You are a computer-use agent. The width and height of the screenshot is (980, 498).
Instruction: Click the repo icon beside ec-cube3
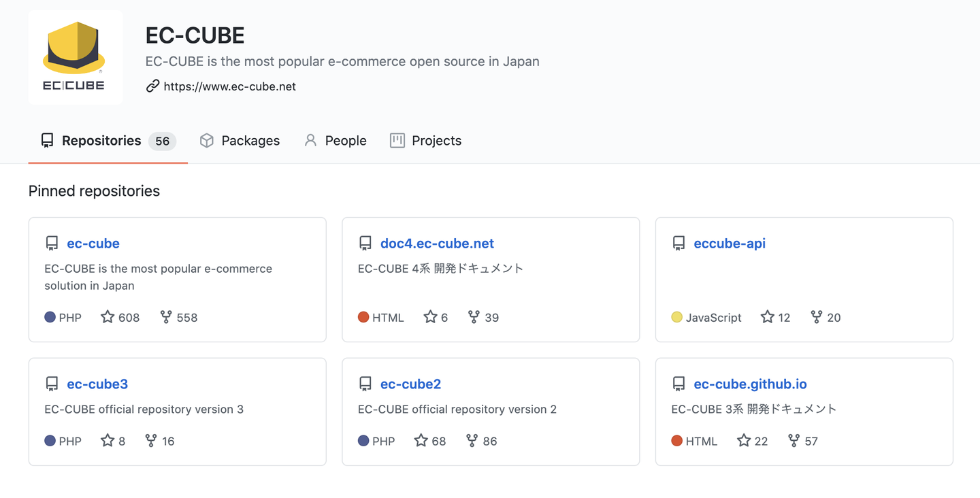coord(52,384)
